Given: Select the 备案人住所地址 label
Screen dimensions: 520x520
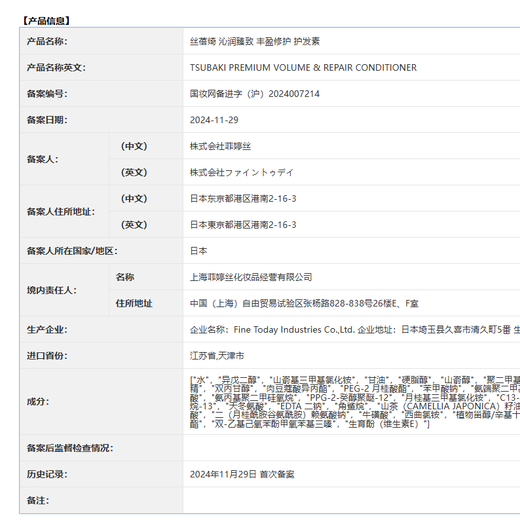Looking at the screenshot, I should tap(61, 212).
